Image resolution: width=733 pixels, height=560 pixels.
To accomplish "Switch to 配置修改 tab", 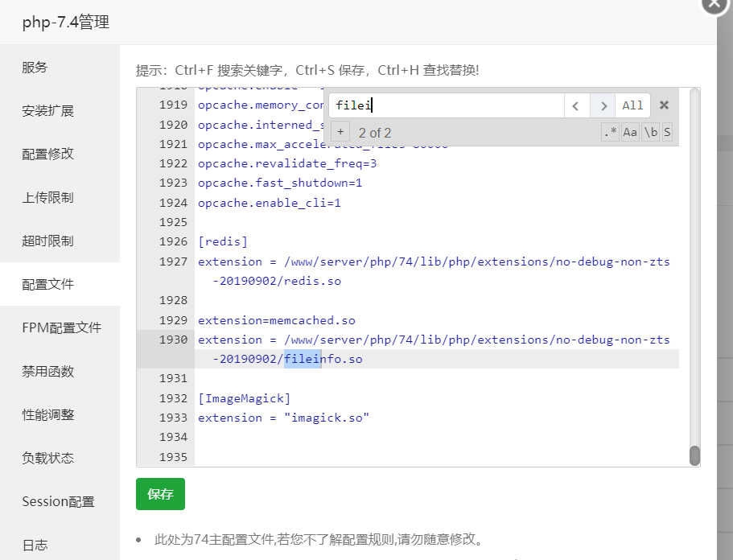I will coord(60,154).
